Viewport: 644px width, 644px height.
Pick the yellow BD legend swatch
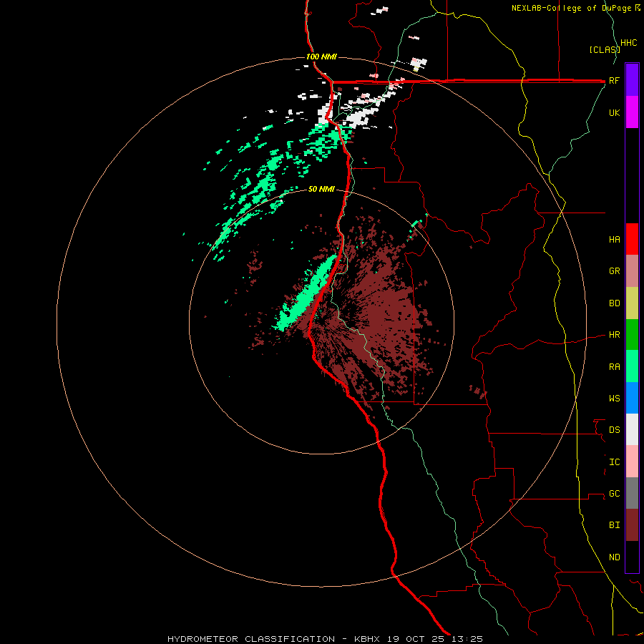click(x=632, y=303)
